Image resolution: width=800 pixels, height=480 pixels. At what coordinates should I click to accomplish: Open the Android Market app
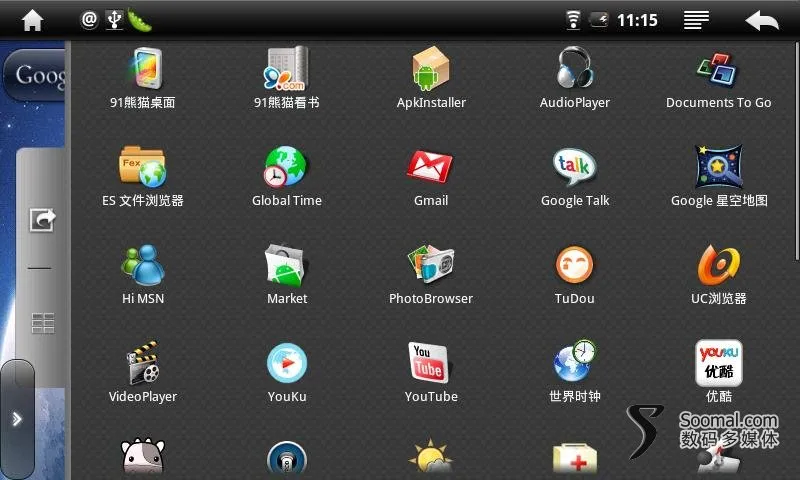(x=287, y=274)
